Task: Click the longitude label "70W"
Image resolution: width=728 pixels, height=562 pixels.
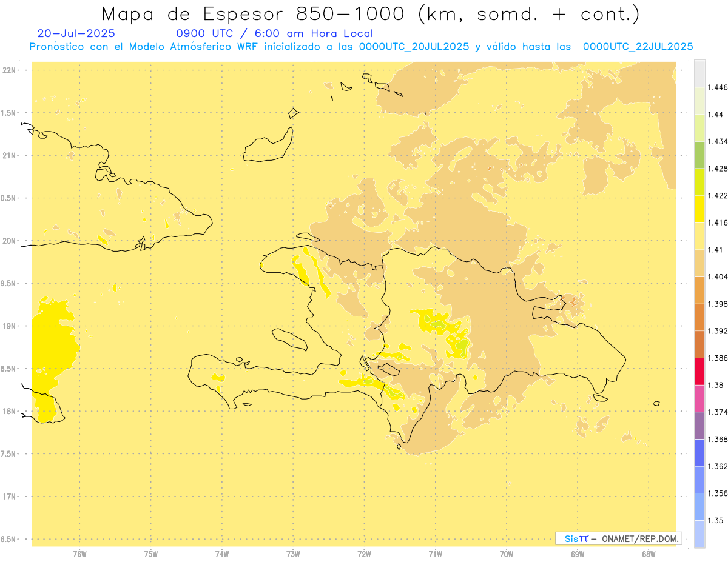Action: (507, 554)
